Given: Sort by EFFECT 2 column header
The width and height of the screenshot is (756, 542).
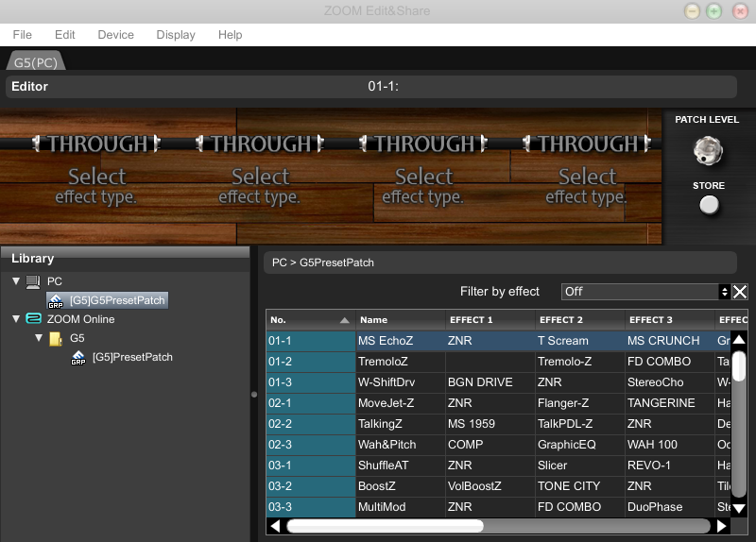Looking at the screenshot, I should [579, 320].
